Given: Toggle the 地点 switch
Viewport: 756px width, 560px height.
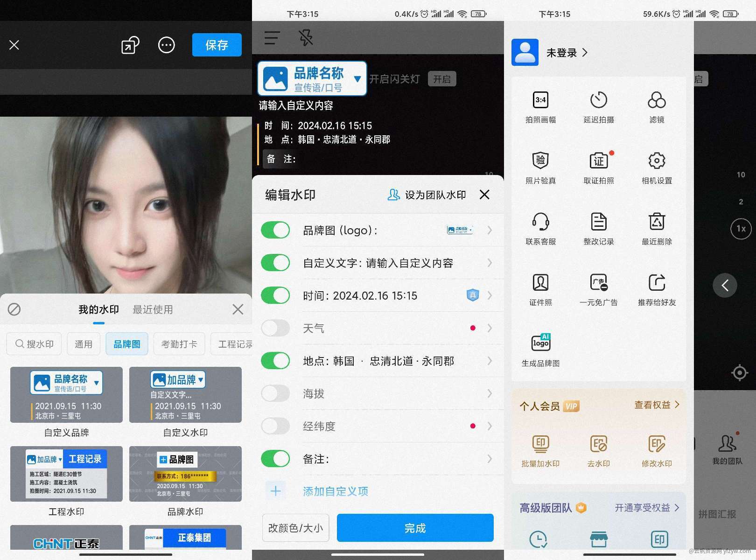Looking at the screenshot, I should (275, 361).
